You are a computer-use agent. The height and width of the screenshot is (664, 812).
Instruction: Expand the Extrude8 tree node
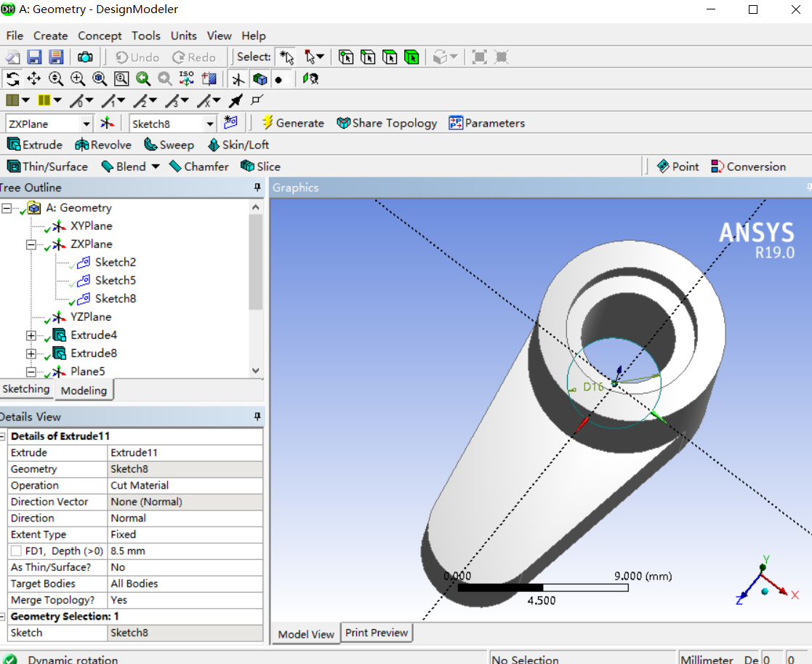[31, 353]
